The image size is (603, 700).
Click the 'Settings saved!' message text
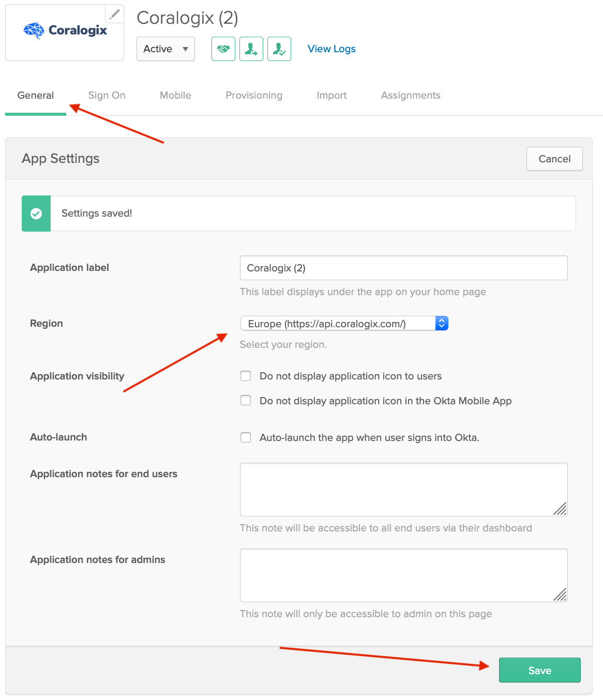coord(97,214)
